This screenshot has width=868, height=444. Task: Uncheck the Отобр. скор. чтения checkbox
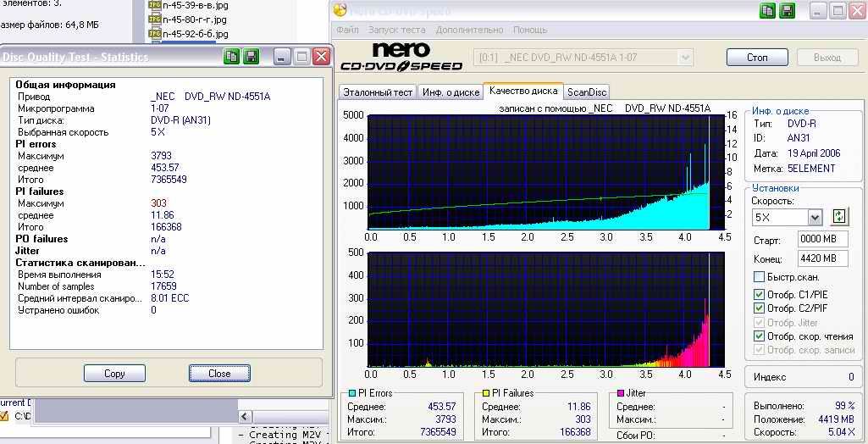[759, 336]
